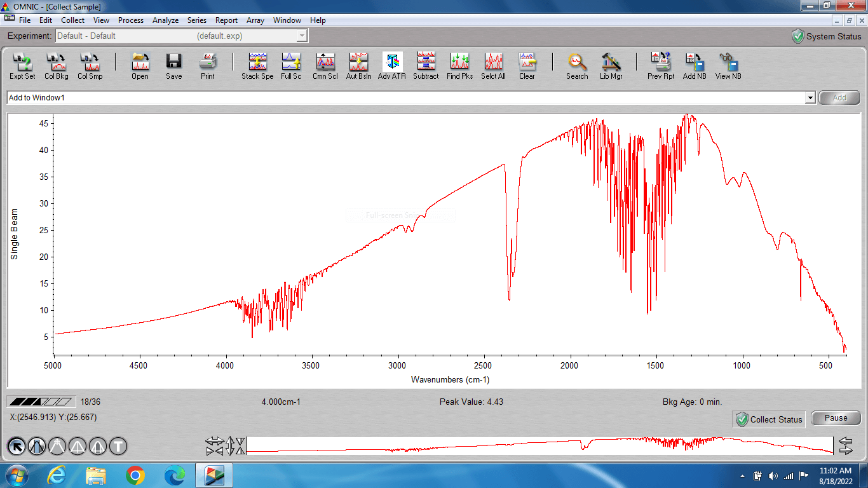Collect a background spectrum with Col Bkg

click(56, 65)
